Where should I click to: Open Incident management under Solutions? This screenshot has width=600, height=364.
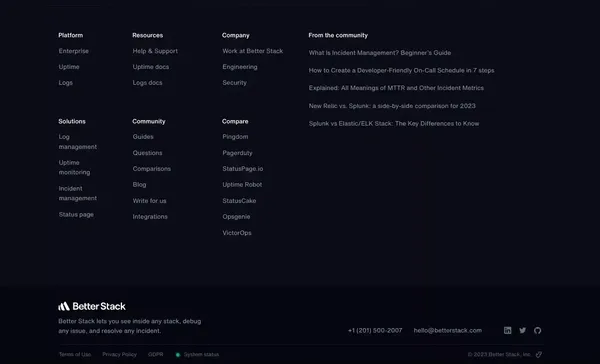(78, 193)
